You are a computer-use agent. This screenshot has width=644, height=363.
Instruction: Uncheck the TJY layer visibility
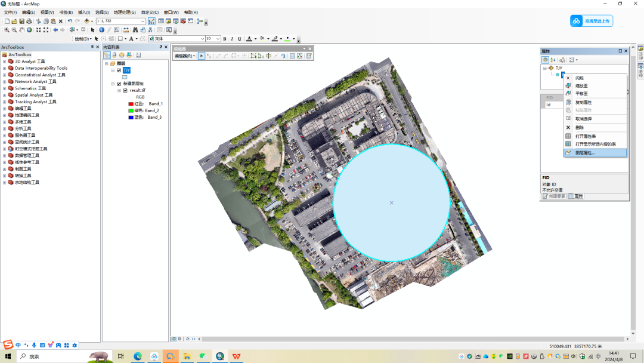coord(119,70)
